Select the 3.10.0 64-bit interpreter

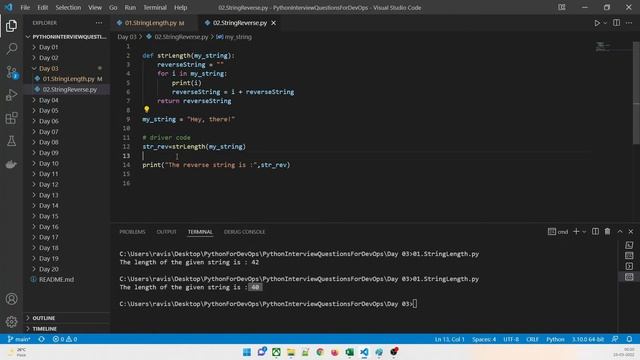click(x=588, y=339)
